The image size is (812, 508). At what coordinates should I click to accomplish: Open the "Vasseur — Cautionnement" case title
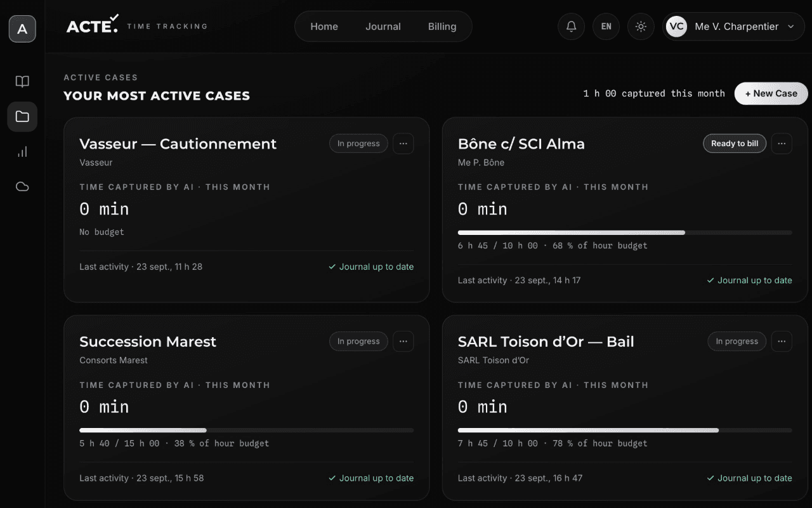point(178,144)
